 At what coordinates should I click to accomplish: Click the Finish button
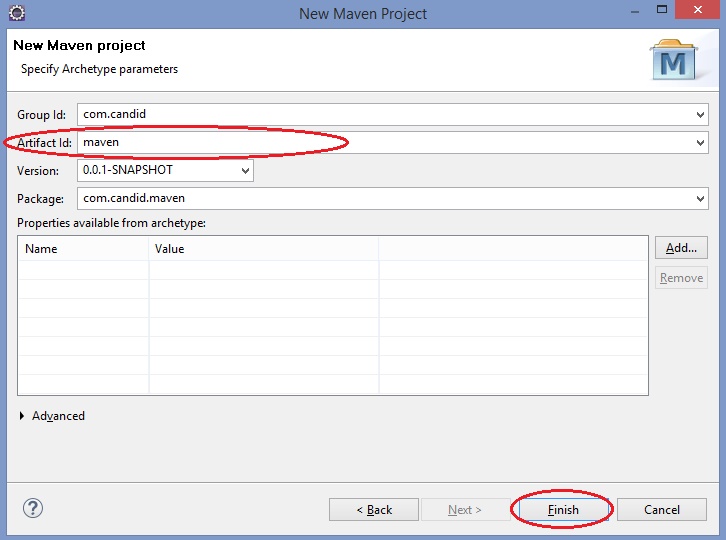click(563, 509)
